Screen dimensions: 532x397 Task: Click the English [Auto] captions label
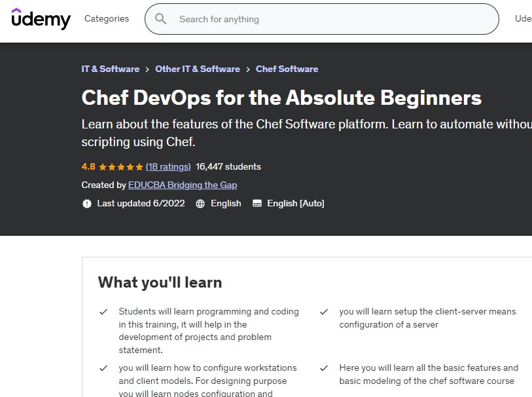295,203
